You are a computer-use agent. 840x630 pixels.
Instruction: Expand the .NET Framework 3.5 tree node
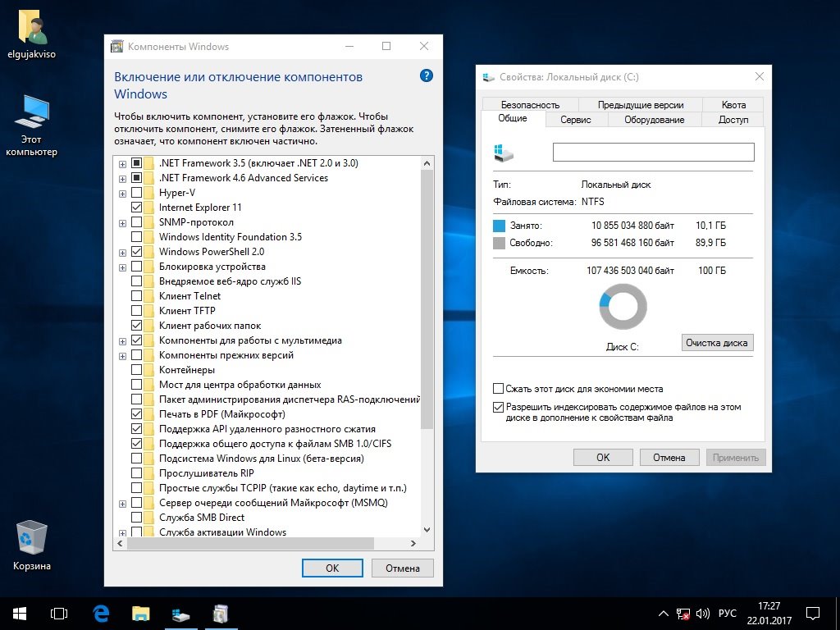[x=122, y=163]
